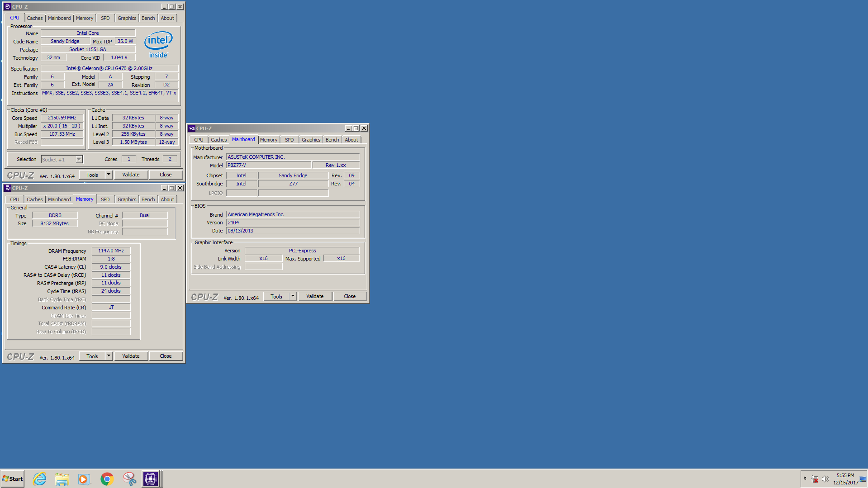The height and width of the screenshot is (488, 868).
Task: Click Validate in the Memory window
Action: tap(131, 356)
